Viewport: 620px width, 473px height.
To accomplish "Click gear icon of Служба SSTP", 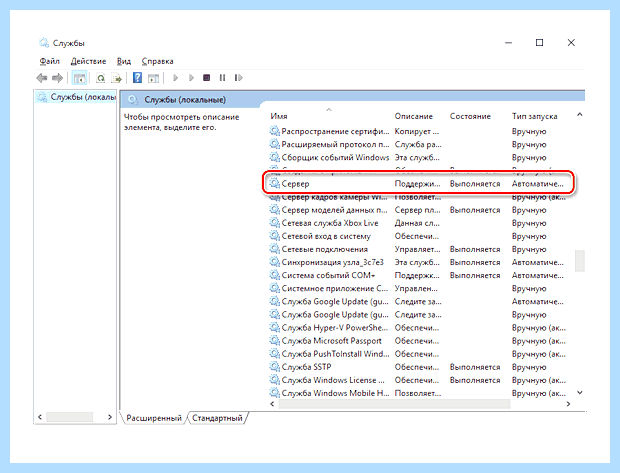I will point(274,367).
